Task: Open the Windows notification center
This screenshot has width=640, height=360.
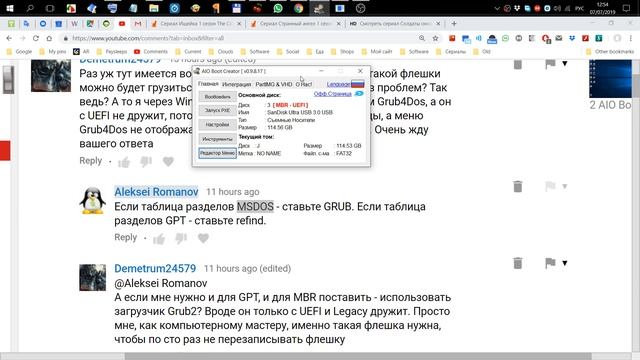Action: point(626,8)
